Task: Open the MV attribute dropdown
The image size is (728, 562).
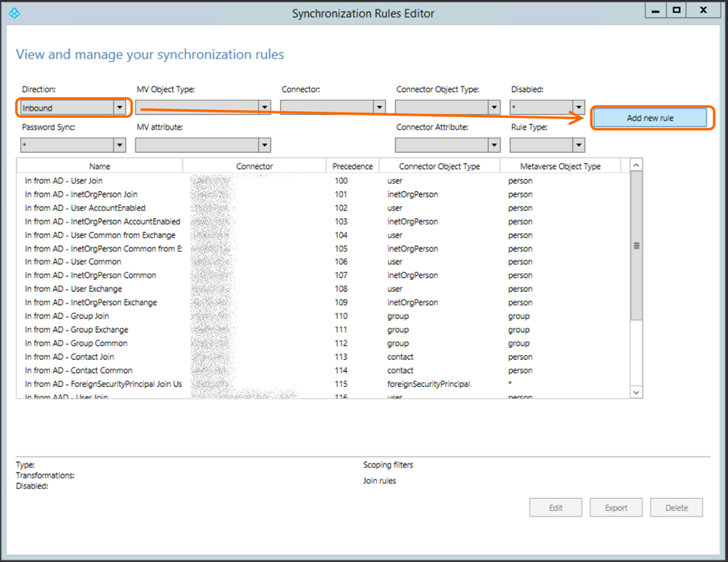Action: (203, 146)
